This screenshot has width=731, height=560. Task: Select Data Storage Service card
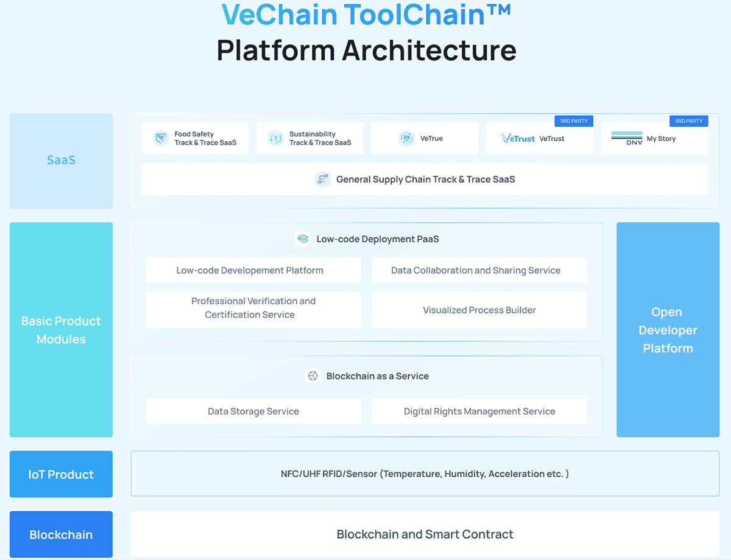click(253, 411)
